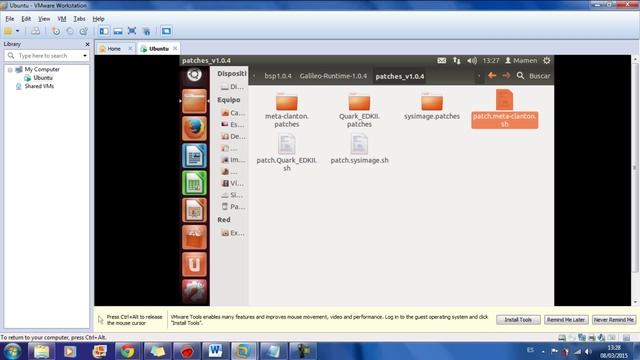Open the sound volume indicator in Ubuntu panel
640x360 pixels.
[x=472, y=60]
